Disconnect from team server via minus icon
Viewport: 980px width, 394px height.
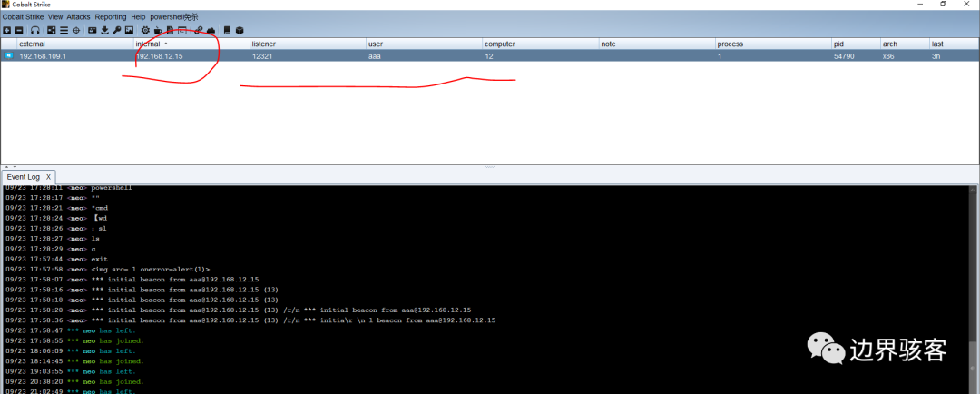point(19,30)
